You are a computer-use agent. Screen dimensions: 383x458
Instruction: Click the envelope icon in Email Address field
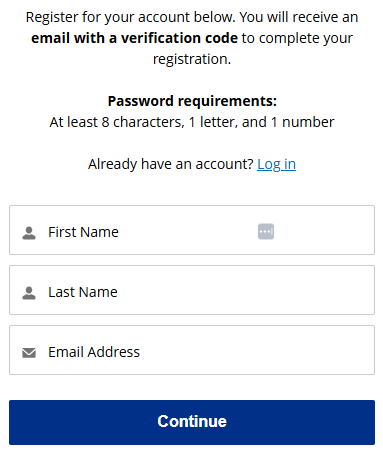coord(29,353)
